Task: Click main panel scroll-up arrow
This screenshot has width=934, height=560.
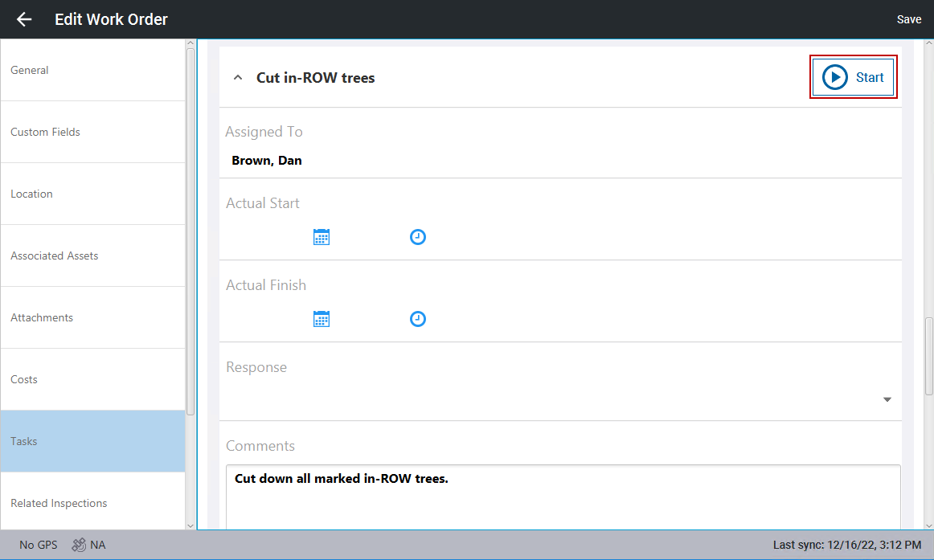Action: pos(928,43)
